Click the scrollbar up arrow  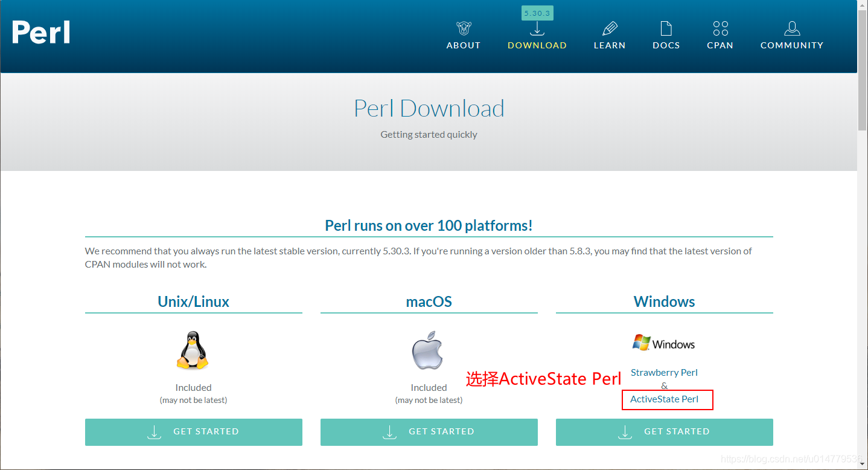tap(863, 5)
